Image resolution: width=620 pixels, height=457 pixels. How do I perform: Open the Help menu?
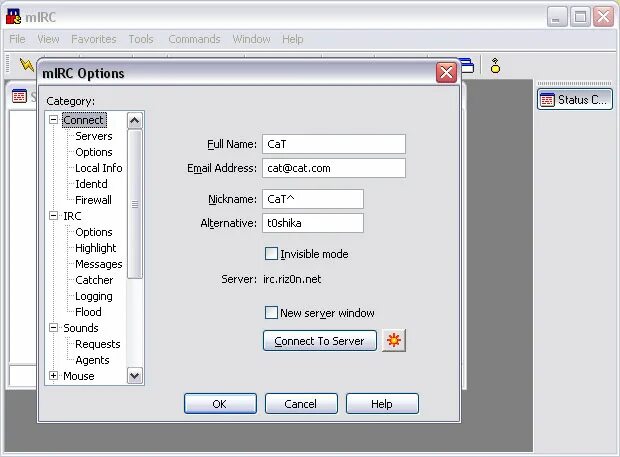[293, 39]
